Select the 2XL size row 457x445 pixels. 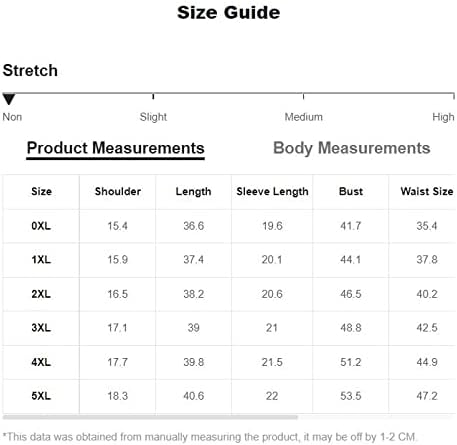click(x=229, y=294)
